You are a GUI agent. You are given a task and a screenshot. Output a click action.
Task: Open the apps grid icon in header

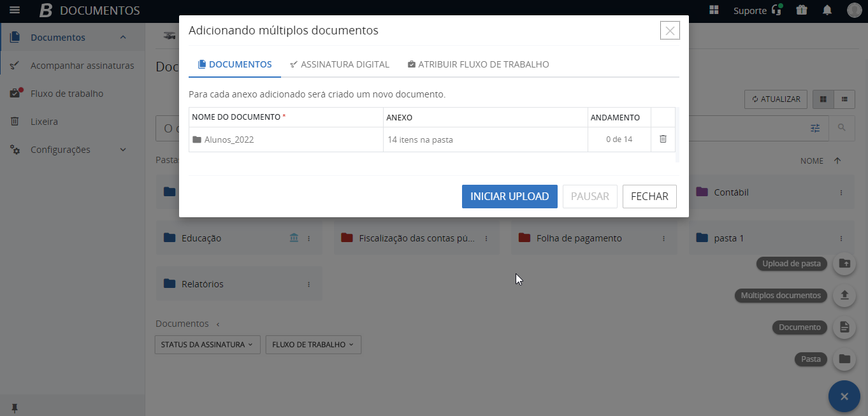[x=714, y=10]
